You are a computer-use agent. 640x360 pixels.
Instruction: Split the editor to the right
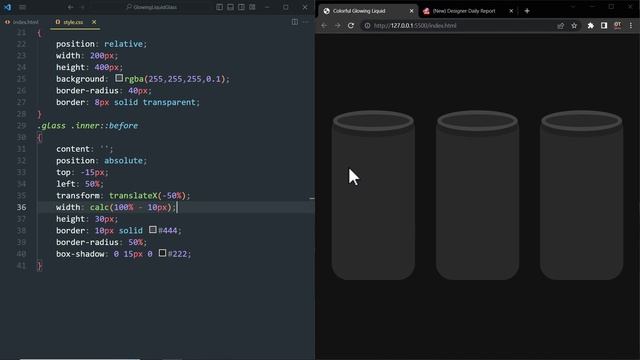[x=295, y=22]
